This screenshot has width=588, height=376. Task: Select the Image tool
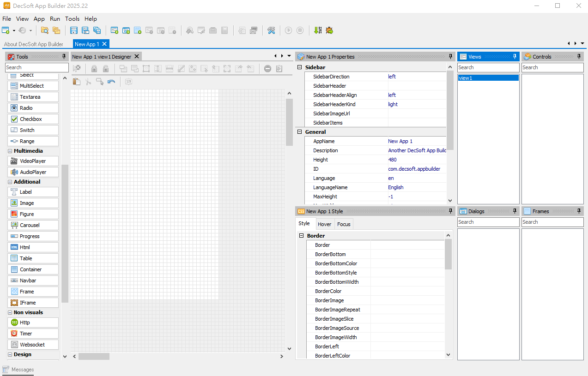pos(33,203)
